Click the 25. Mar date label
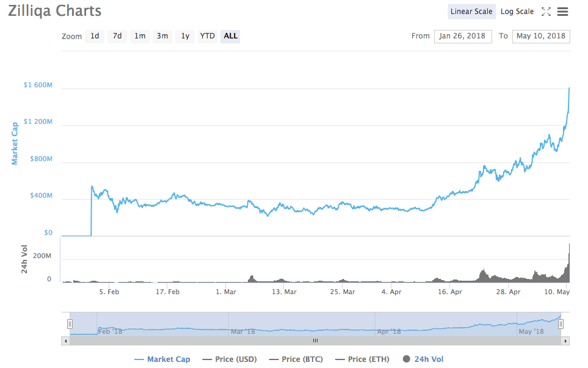Image resolution: width=588 pixels, height=368 pixels. [343, 292]
